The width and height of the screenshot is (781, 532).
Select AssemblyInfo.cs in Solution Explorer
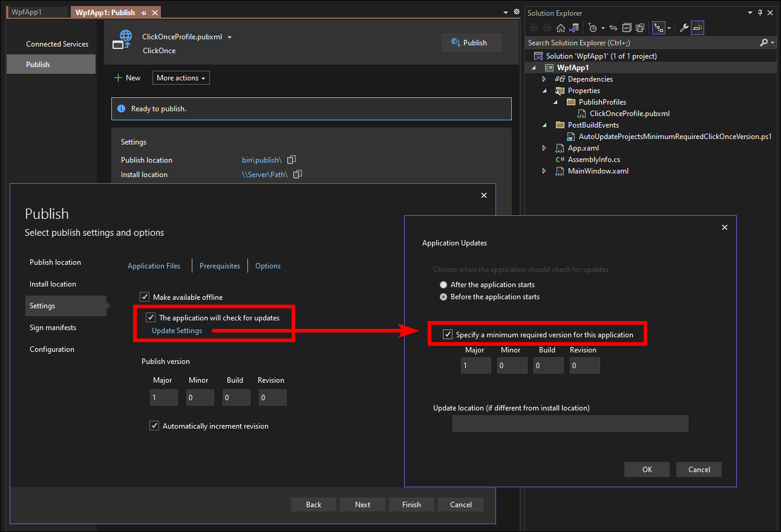[x=593, y=160]
